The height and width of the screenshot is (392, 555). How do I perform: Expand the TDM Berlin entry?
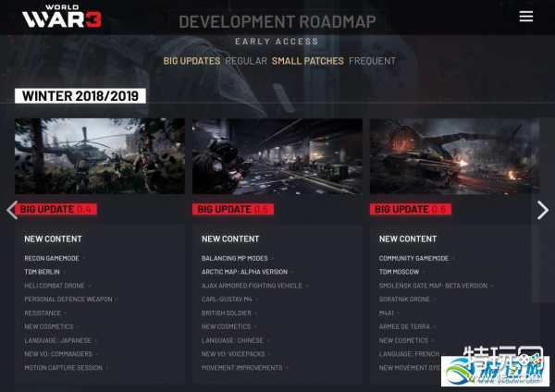43,272
